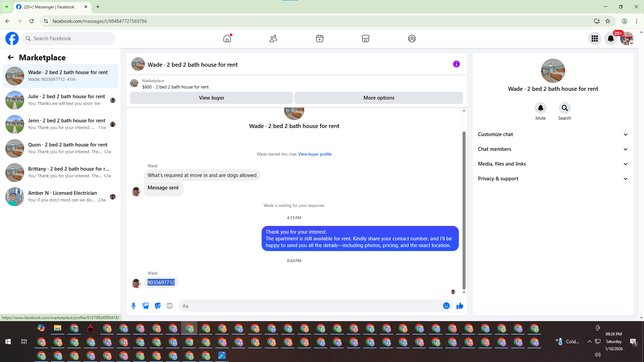The image size is (644, 362).
Task: Expand Media, files and links section
Action: [x=553, y=164]
